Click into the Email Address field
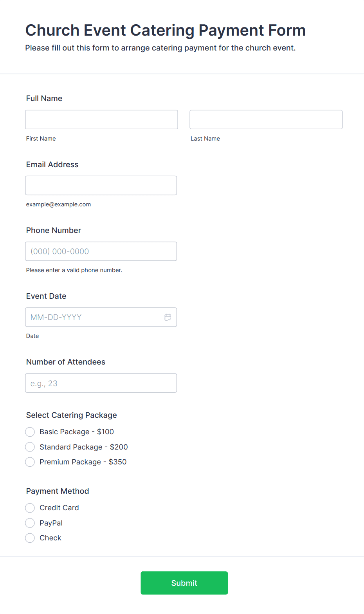 click(x=101, y=185)
